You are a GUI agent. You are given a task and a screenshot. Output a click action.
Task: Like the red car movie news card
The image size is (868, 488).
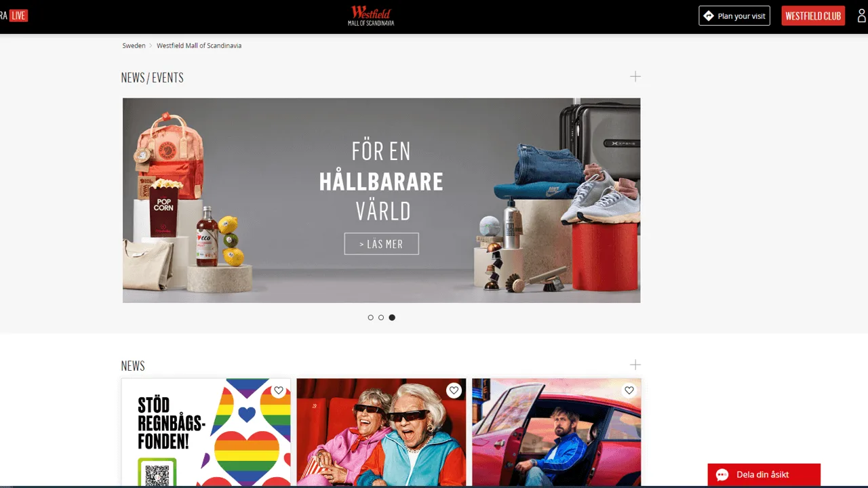pyautogui.click(x=629, y=390)
